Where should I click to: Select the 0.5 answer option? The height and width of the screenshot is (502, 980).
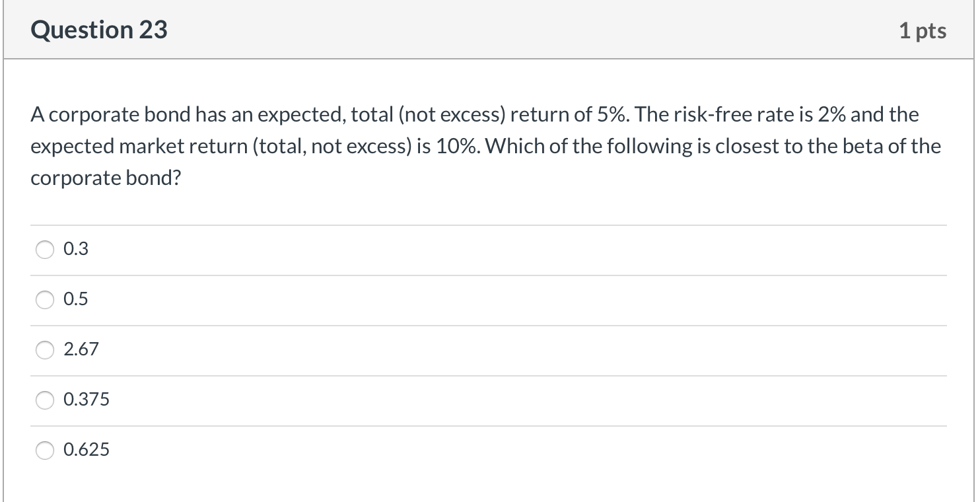click(x=45, y=300)
